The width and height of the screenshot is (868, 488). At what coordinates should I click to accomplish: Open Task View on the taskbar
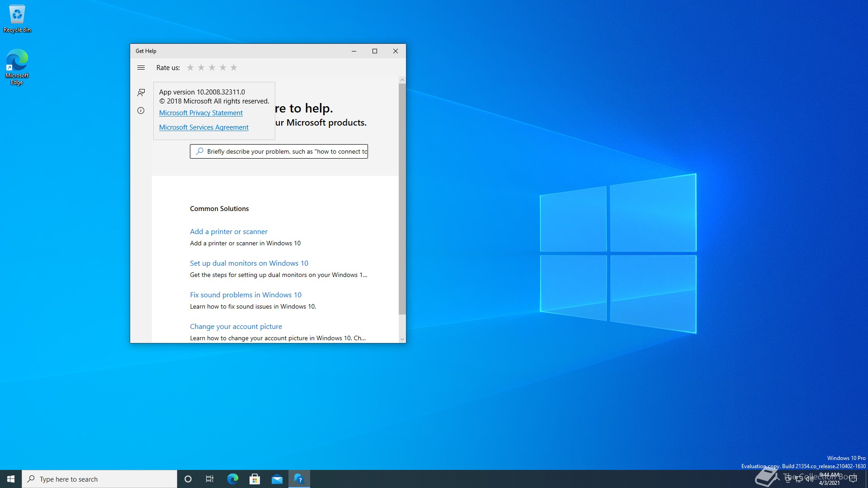click(x=210, y=479)
